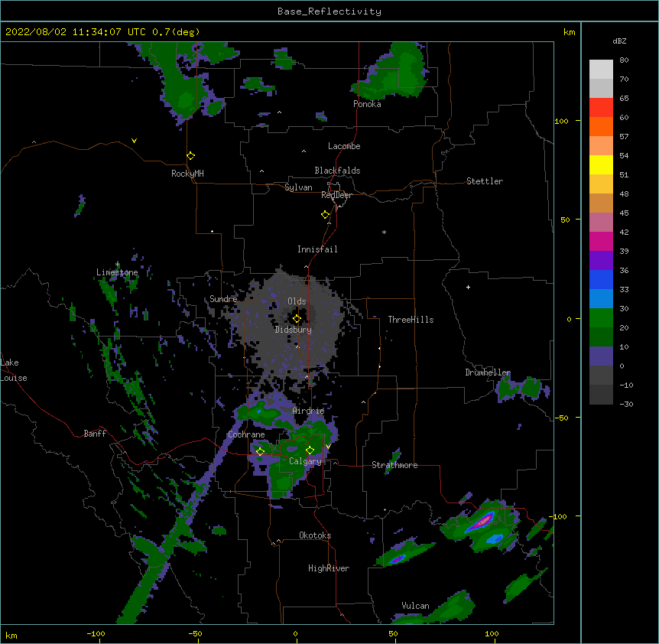Screen dimensions: 659x644
Task: Click the Drumheller city label
Action: tap(488, 372)
